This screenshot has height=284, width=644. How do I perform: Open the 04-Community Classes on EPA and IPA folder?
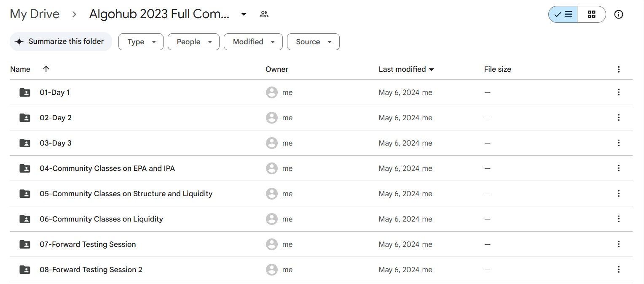pyautogui.click(x=107, y=168)
